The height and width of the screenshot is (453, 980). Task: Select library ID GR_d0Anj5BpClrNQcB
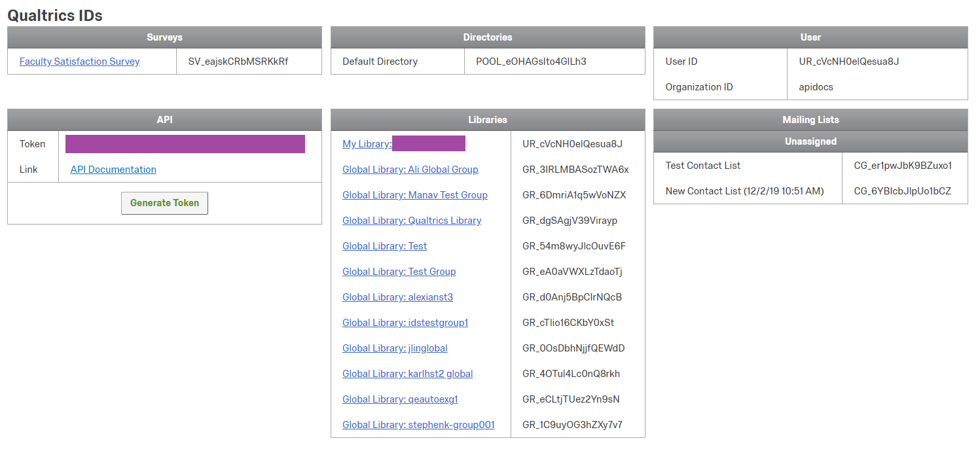[572, 297]
